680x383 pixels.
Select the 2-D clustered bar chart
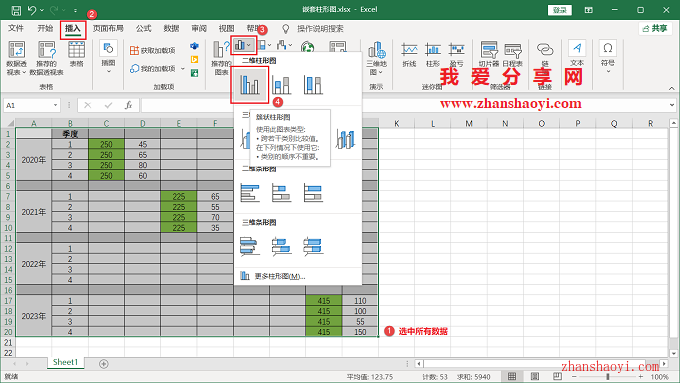click(250, 193)
